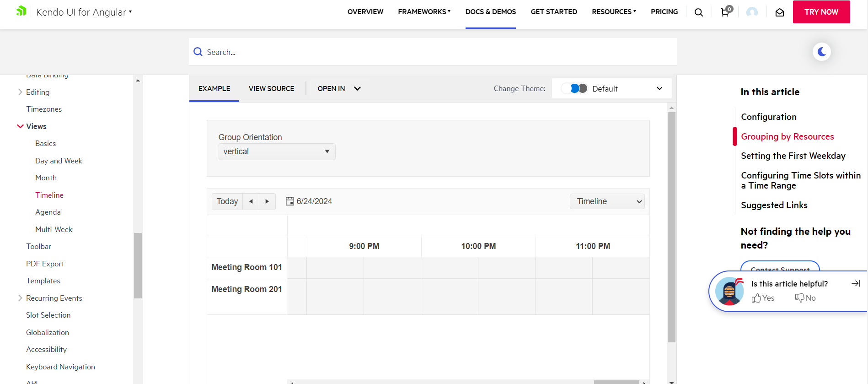Image resolution: width=868 pixels, height=384 pixels.
Task: Open the Frameworks menu in navbar
Action: 424,12
